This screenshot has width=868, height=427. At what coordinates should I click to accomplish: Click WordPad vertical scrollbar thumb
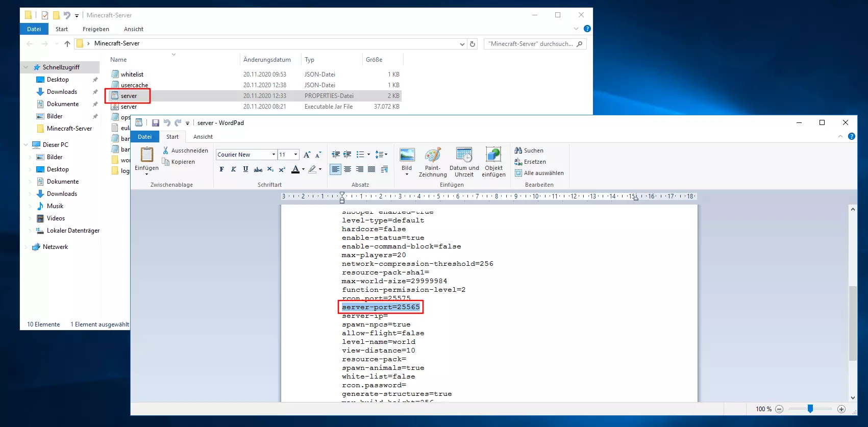coord(853,323)
